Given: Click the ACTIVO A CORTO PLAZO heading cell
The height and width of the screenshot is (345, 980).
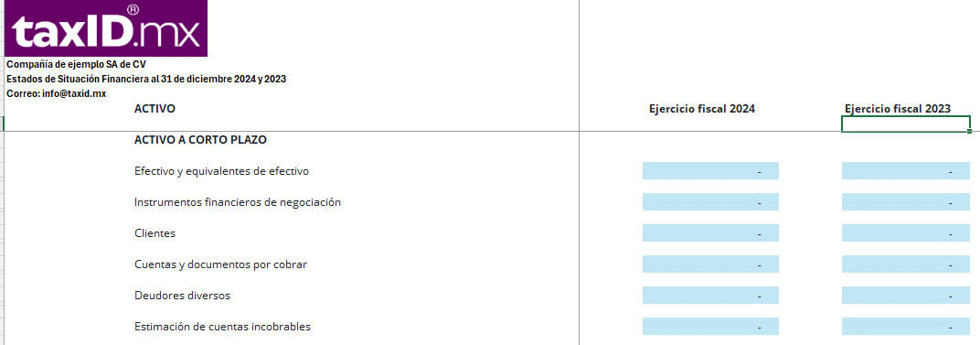Looking at the screenshot, I should 200,140.
